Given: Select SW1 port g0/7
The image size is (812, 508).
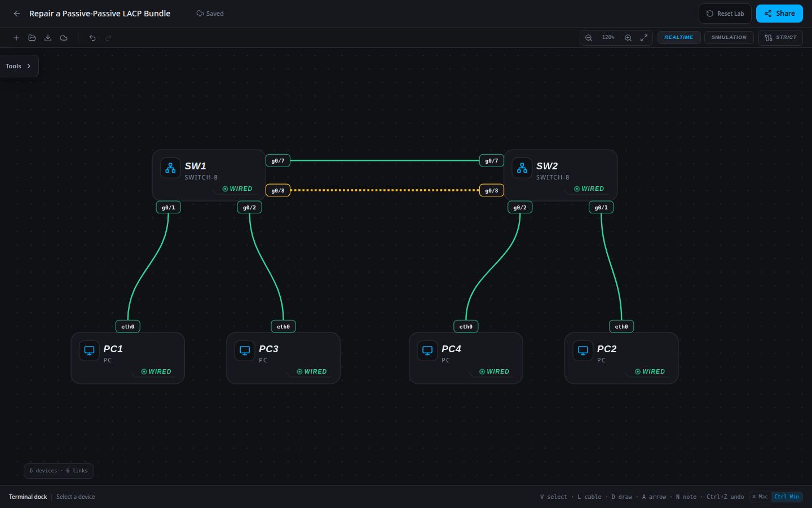Looking at the screenshot, I should point(278,161).
